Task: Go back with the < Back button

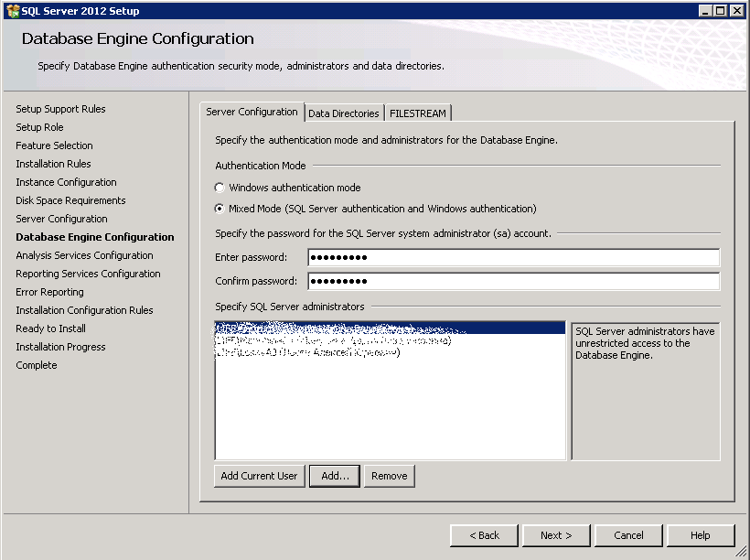Action: (x=484, y=535)
